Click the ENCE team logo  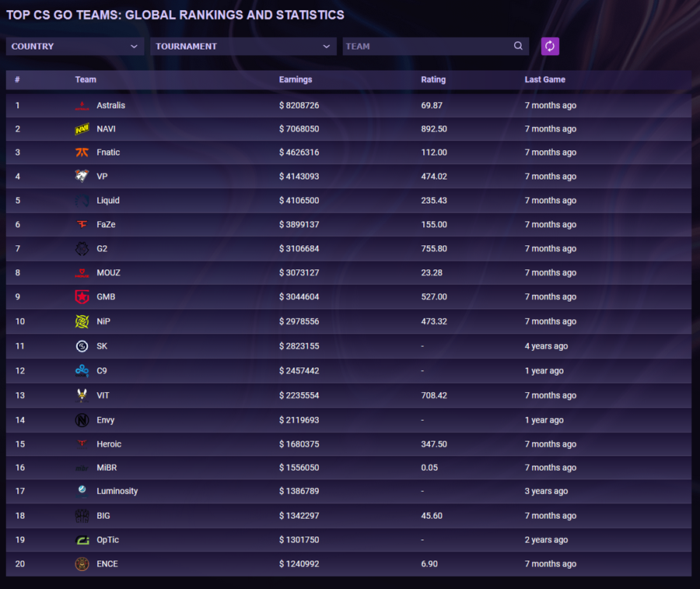[x=82, y=564]
